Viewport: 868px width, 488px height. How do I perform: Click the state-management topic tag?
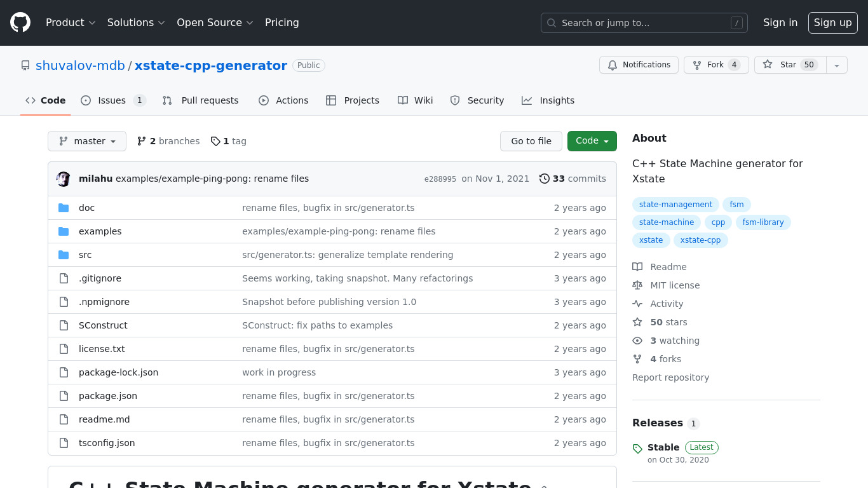tap(675, 205)
